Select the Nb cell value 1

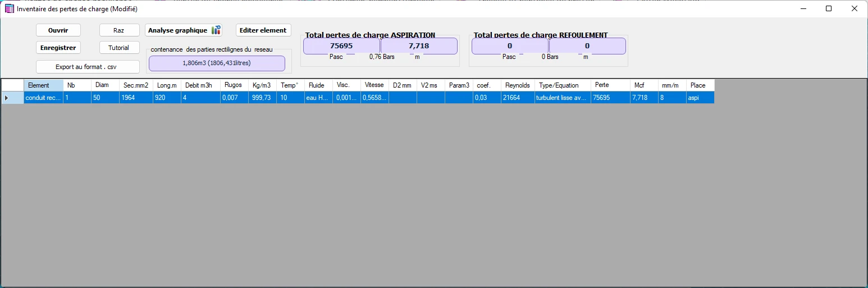click(x=77, y=98)
